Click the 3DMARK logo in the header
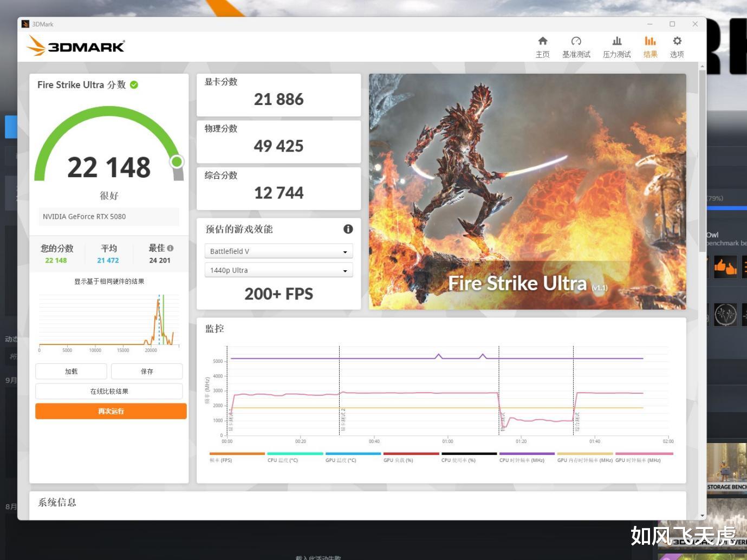This screenshot has width=747, height=560. click(x=76, y=46)
